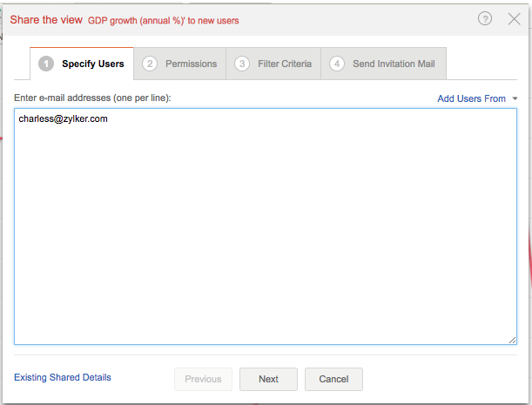Click the step 1 number circle

pyautogui.click(x=46, y=64)
